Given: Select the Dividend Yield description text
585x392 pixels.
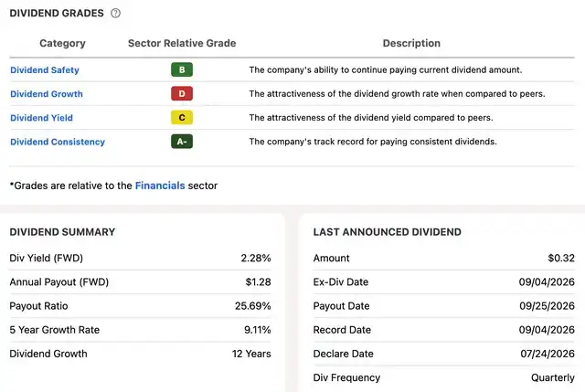Looking at the screenshot, I should point(371,118).
